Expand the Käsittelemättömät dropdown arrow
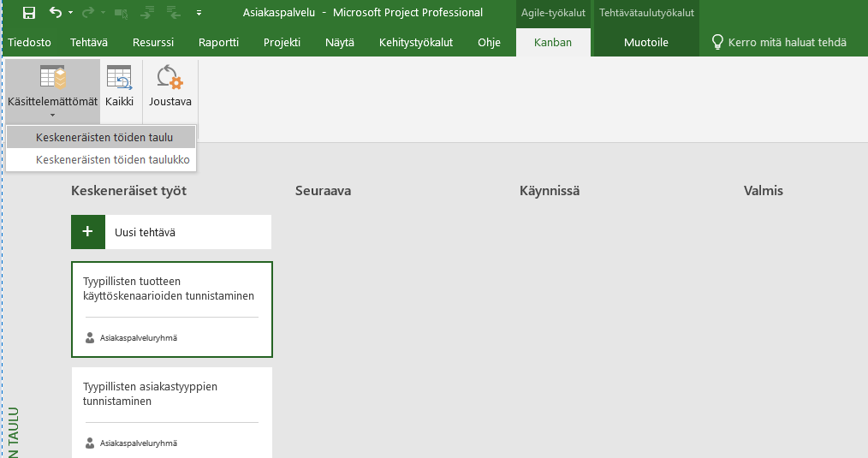Viewport: 868px width, 458px height. tap(52, 115)
